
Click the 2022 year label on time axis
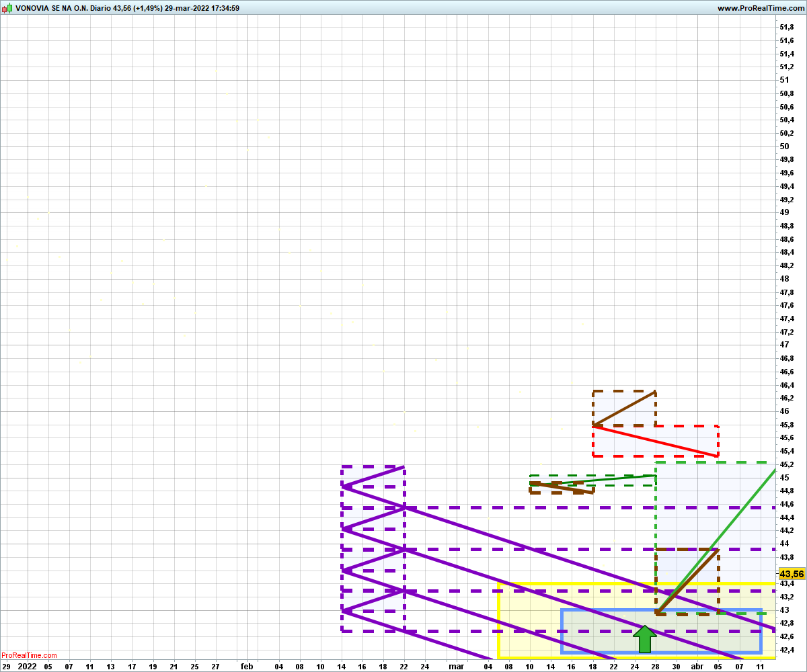pos(27,666)
